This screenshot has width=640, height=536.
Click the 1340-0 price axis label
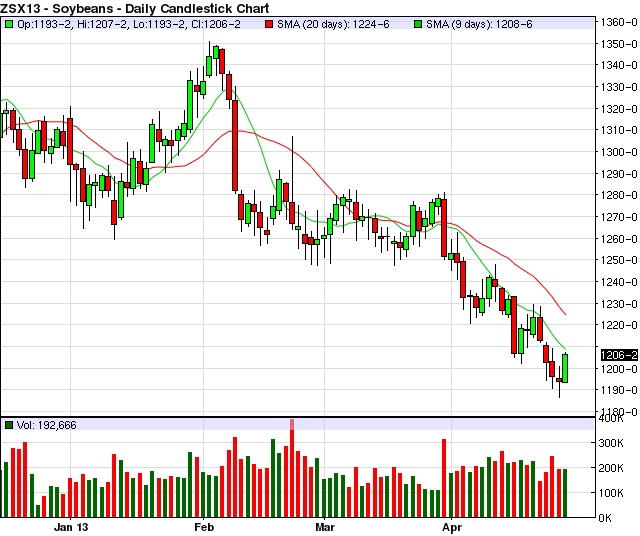point(619,65)
